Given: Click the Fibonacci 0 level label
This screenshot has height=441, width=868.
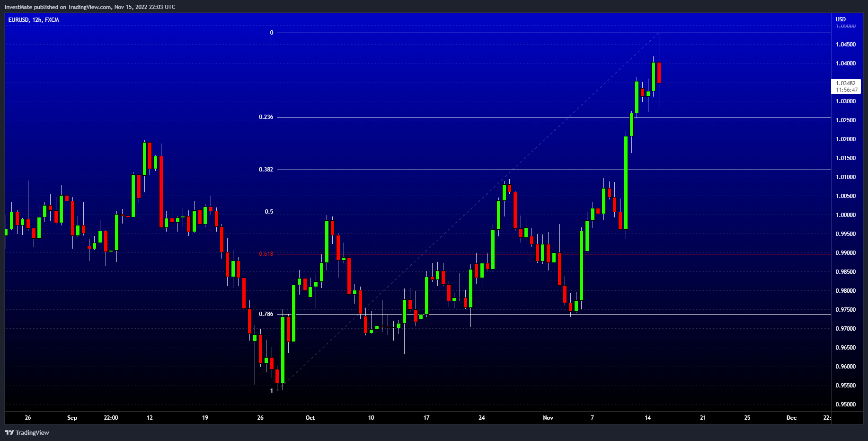Looking at the screenshot, I should 272,33.
